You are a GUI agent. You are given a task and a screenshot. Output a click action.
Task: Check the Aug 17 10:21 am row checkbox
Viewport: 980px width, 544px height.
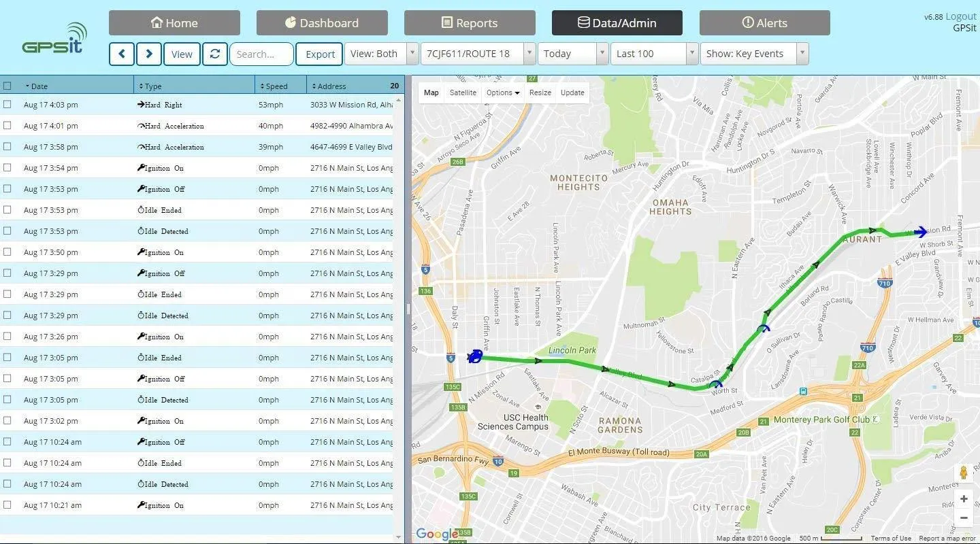pyautogui.click(x=7, y=505)
